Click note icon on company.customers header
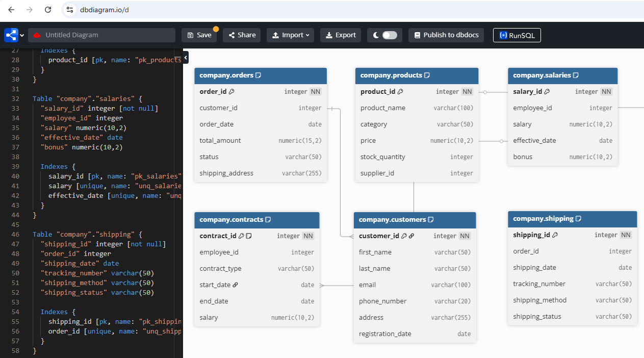This screenshot has width=644, height=358. (x=430, y=220)
